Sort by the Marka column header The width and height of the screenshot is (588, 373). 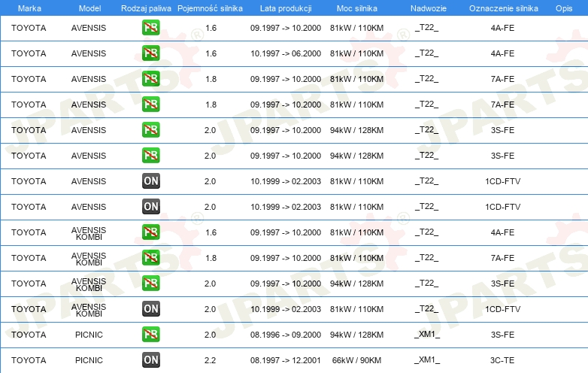click(x=29, y=8)
